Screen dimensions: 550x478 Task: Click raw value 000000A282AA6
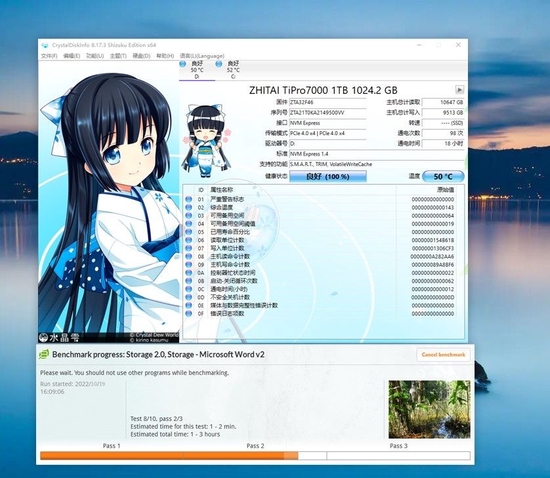pyautogui.click(x=432, y=256)
